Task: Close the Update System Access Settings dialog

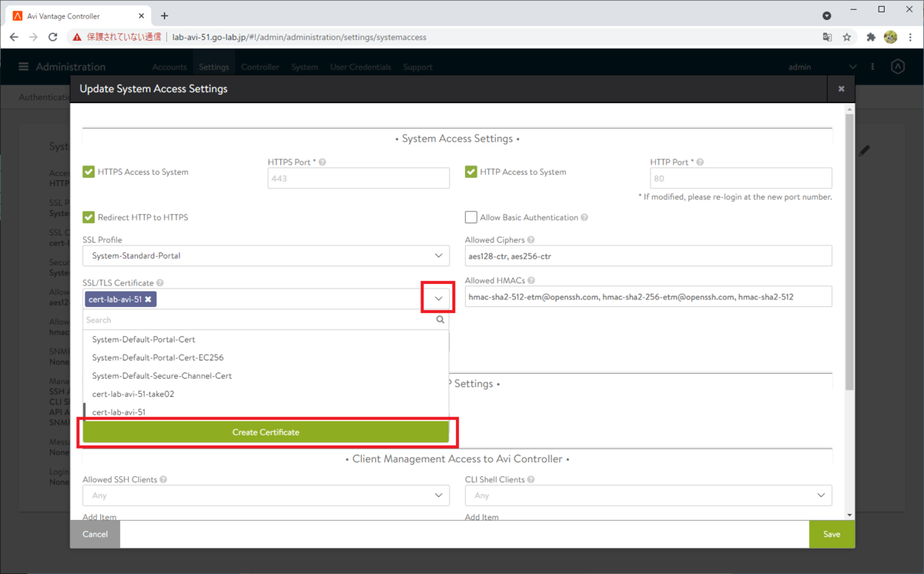Action: tap(841, 89)
